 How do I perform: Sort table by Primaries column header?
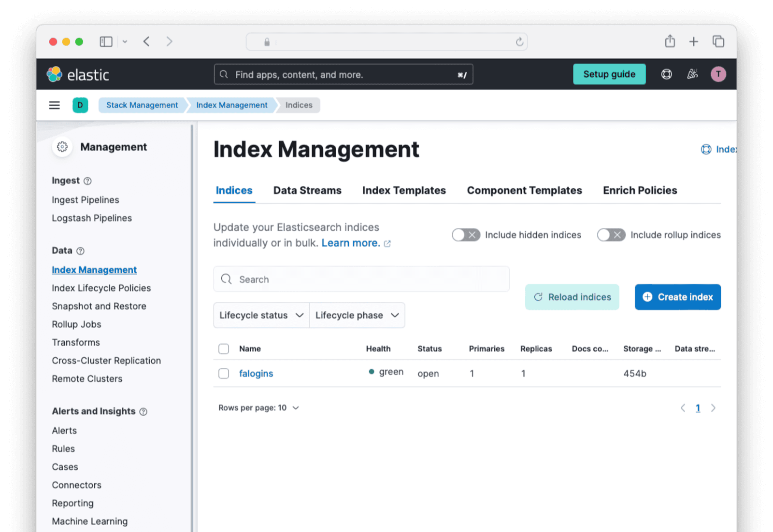click(487, 349)
